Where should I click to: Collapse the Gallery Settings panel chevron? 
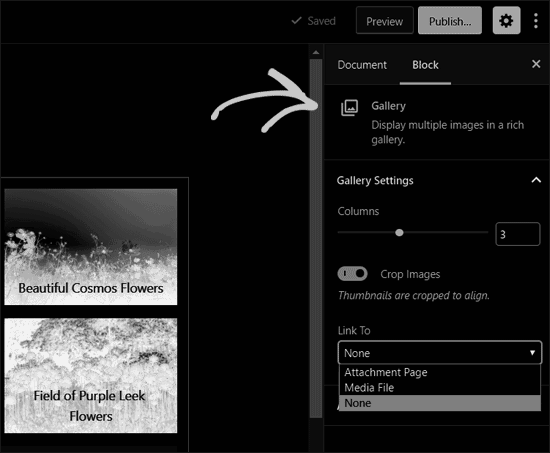(536, 180)
